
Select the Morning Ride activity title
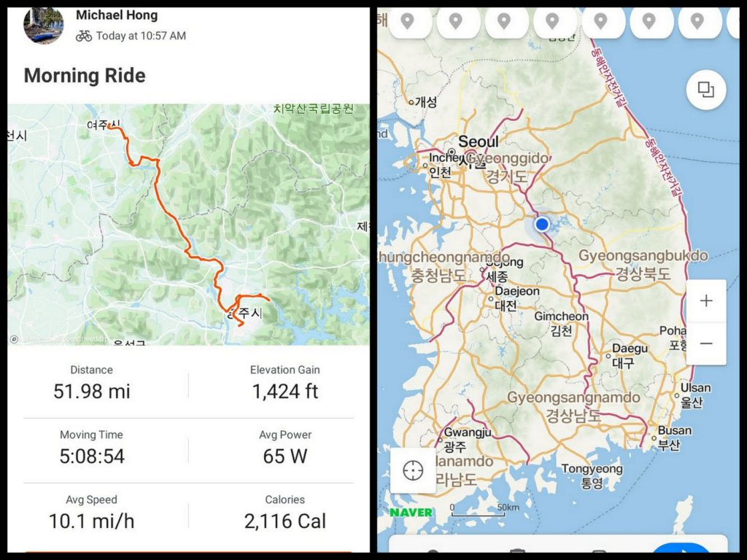(x=85, y=76)
